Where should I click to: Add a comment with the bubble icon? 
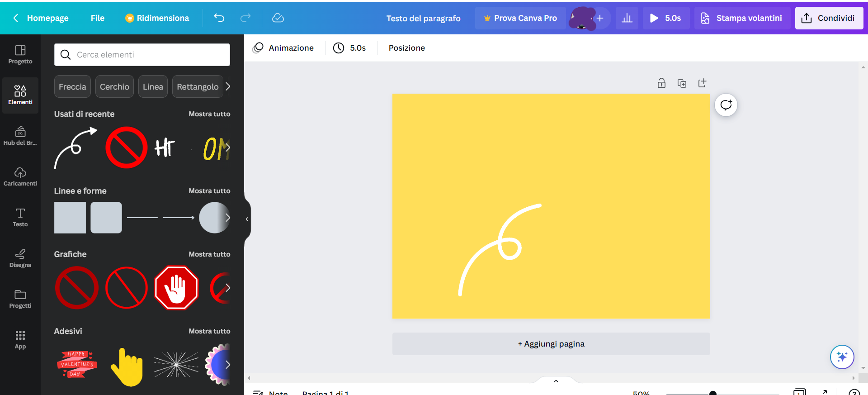tap(726, 105)
